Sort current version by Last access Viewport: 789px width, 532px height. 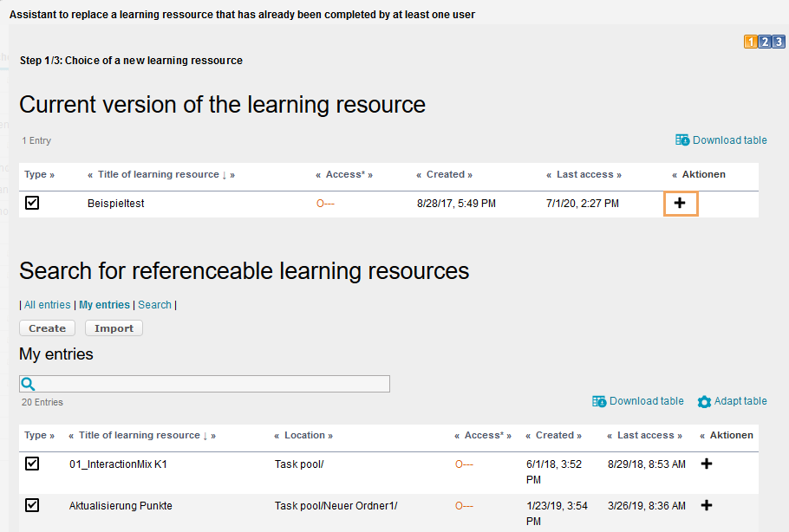point(584,174)
